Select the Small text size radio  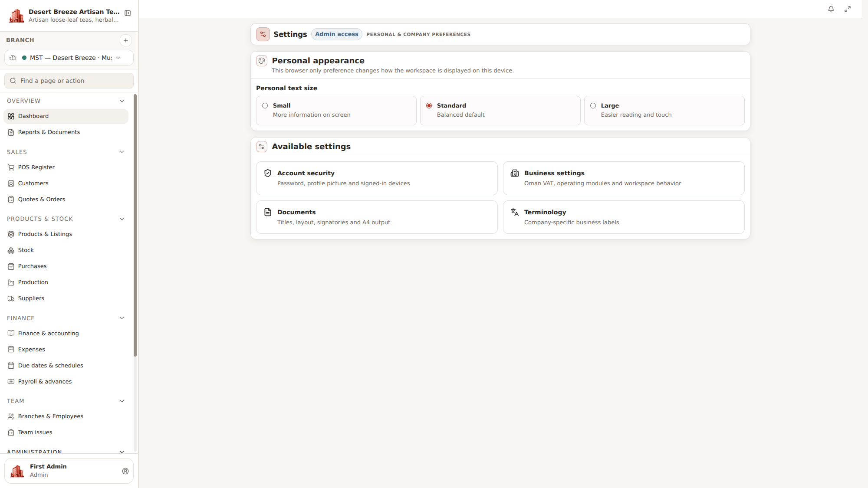[x=265, y=105]
